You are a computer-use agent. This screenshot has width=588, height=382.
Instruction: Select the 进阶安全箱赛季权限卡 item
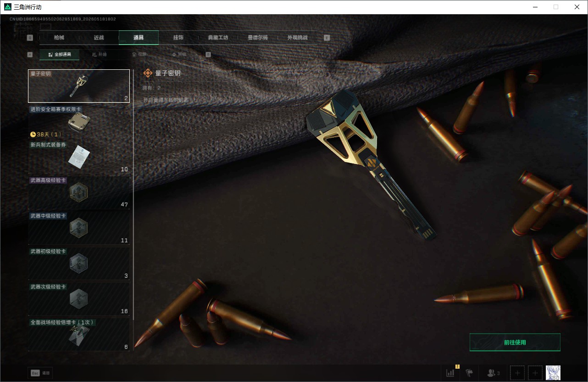pyautogui.click(x=79, y=122)
